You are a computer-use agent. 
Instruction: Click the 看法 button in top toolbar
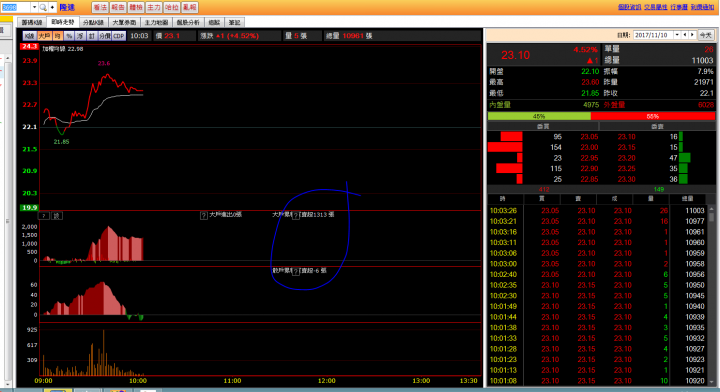[100, 7]
